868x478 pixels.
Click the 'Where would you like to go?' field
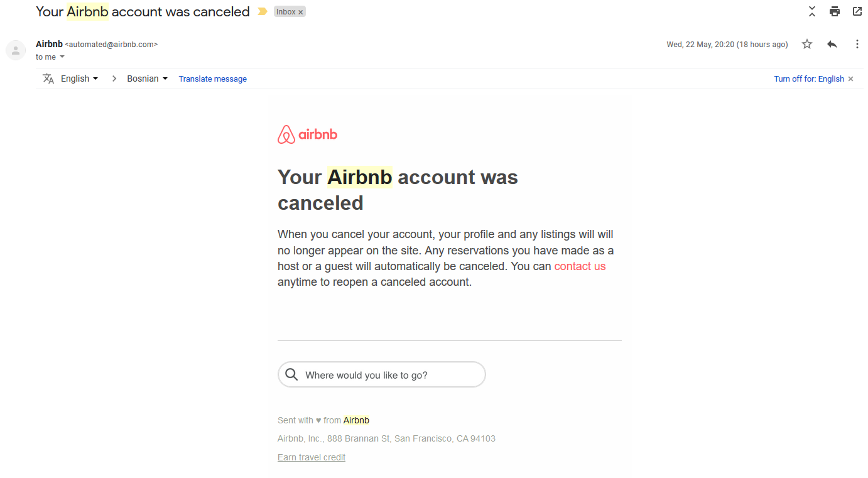[x=382, y=375]
